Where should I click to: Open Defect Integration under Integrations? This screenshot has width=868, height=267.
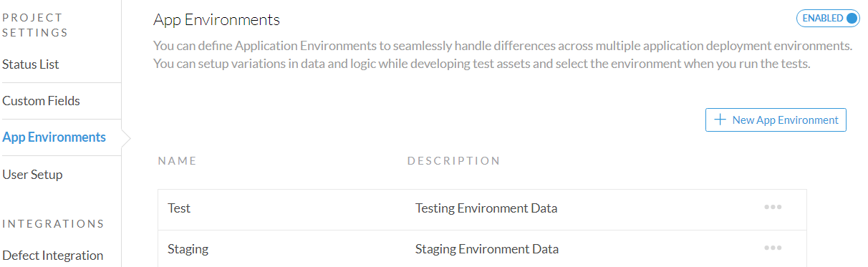[x=52, y=256]
